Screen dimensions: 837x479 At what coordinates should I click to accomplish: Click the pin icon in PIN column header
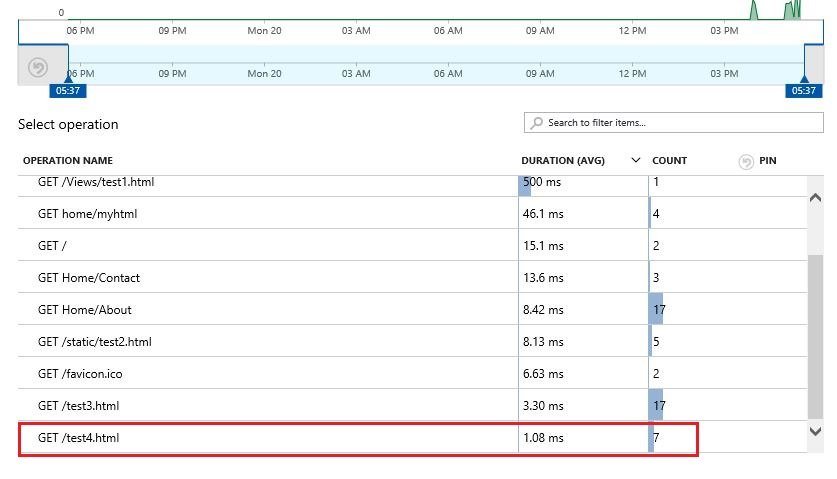pyautogui.click(x=746, y=161)
